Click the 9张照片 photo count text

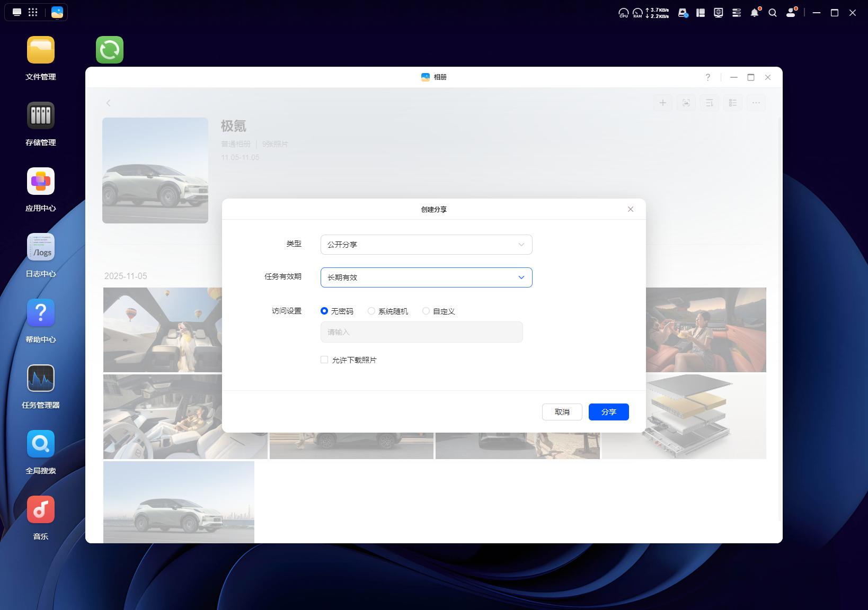click(x=275, y=144)
